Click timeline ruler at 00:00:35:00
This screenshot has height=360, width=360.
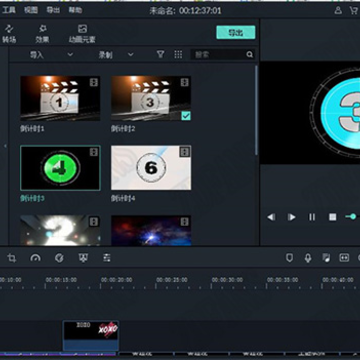pos(283,280)
